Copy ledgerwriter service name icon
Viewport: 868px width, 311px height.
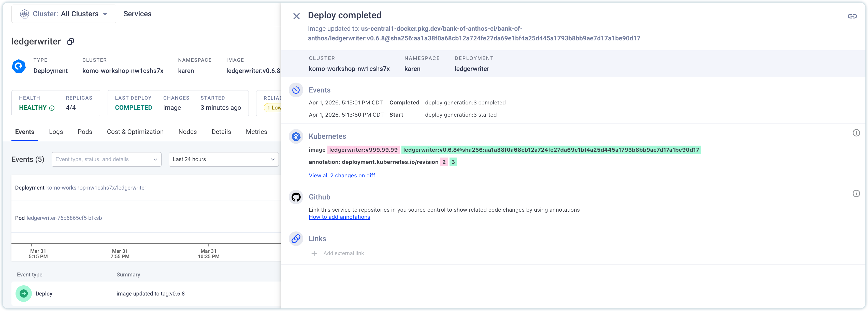coord(70,41)
